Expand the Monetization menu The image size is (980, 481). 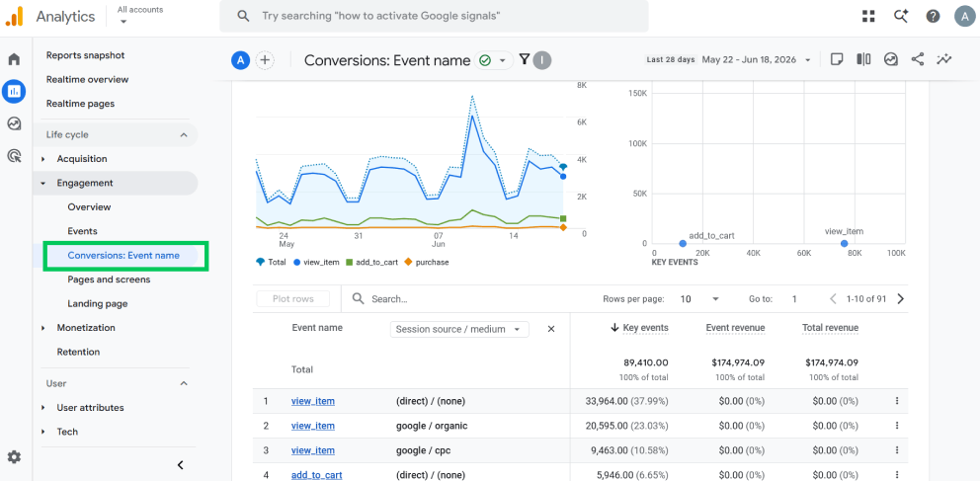click(43, 328)
